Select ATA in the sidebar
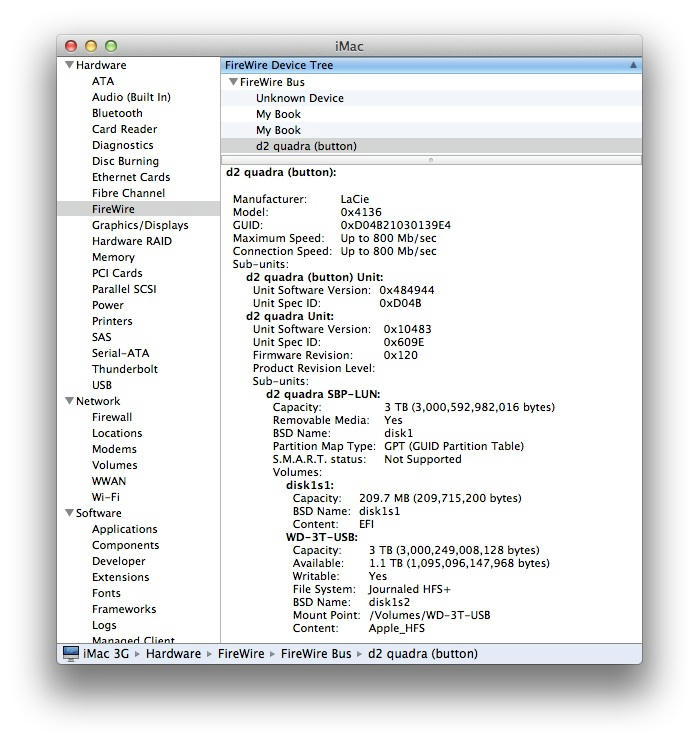 (103, 81)
